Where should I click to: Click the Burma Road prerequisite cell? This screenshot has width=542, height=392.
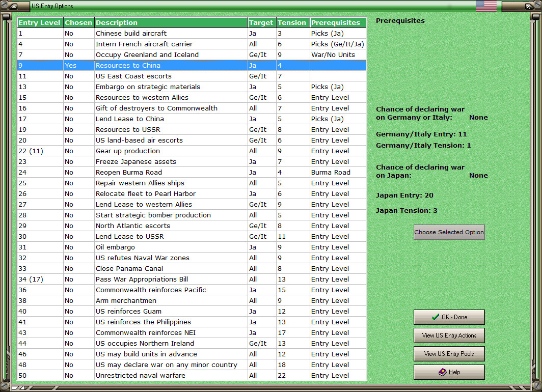[338, 173]
